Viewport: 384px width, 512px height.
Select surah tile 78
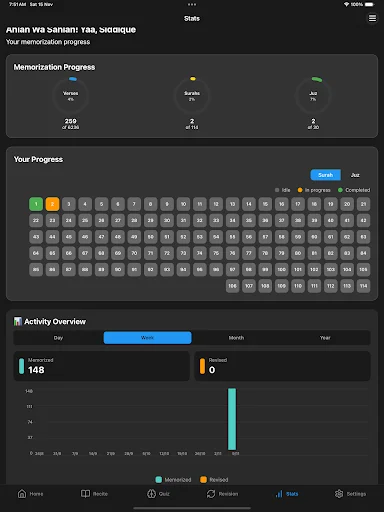click(265, 253)
